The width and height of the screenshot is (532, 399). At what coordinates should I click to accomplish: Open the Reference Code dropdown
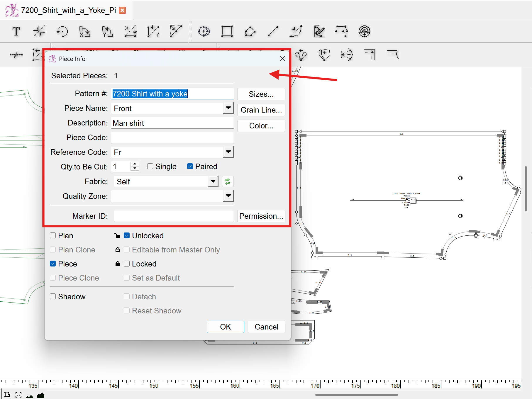[x=228, y=152]
